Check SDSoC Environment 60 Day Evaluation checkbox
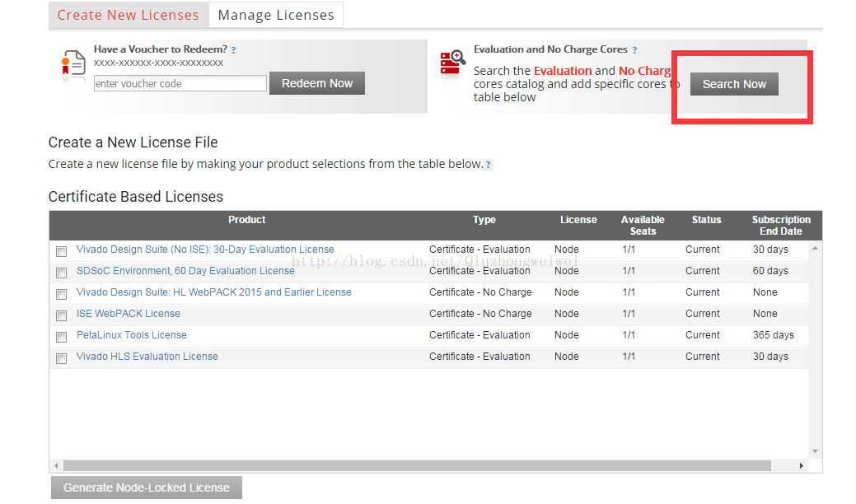 coord(61,273)
